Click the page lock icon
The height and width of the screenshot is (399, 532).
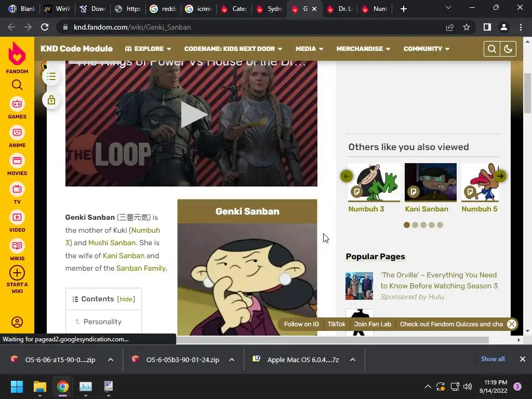click(51, 100)
